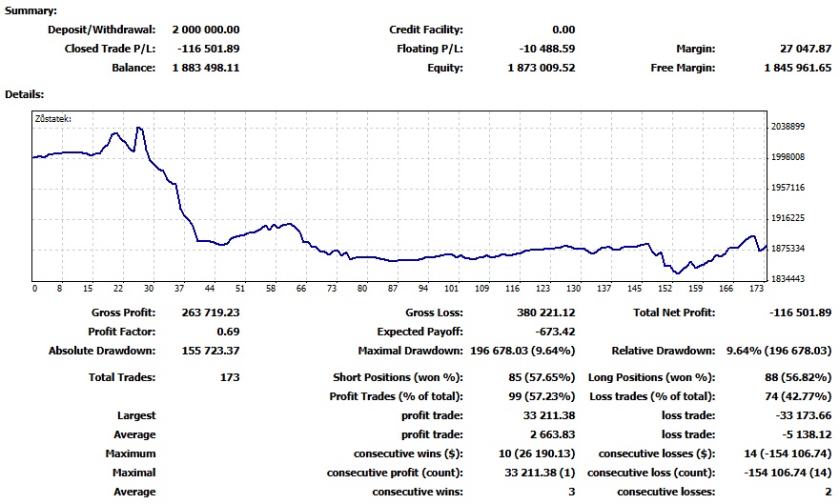Image resolution: width=839 pixels, height=504 pixels.
Task: Select the Free Margin value
Action: 797,68
